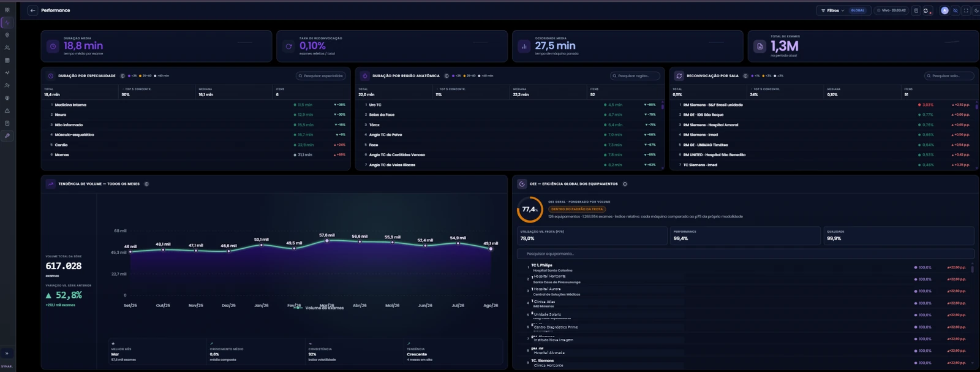Viewport: 980px width, 372px height.
Task: Open the location pin icon in sidebar
Action: point(7,35)
